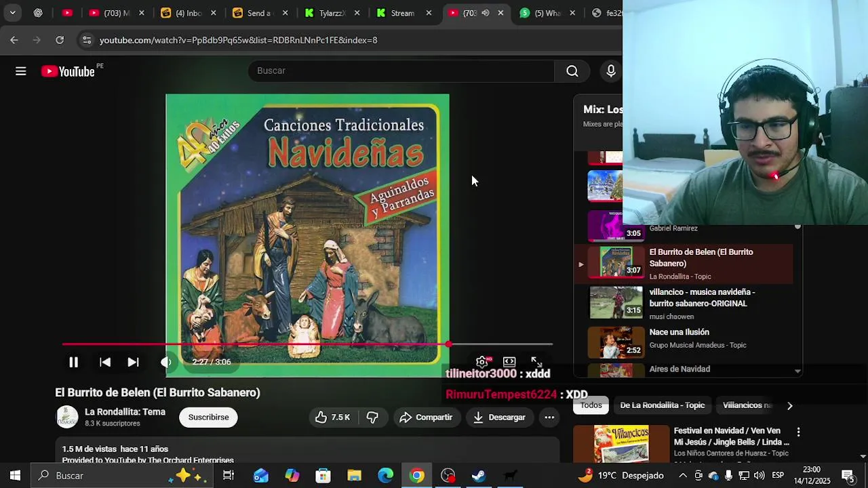The image size is (868, 488).
Task: Share the video with Compartir
Action: coord(426,418)
